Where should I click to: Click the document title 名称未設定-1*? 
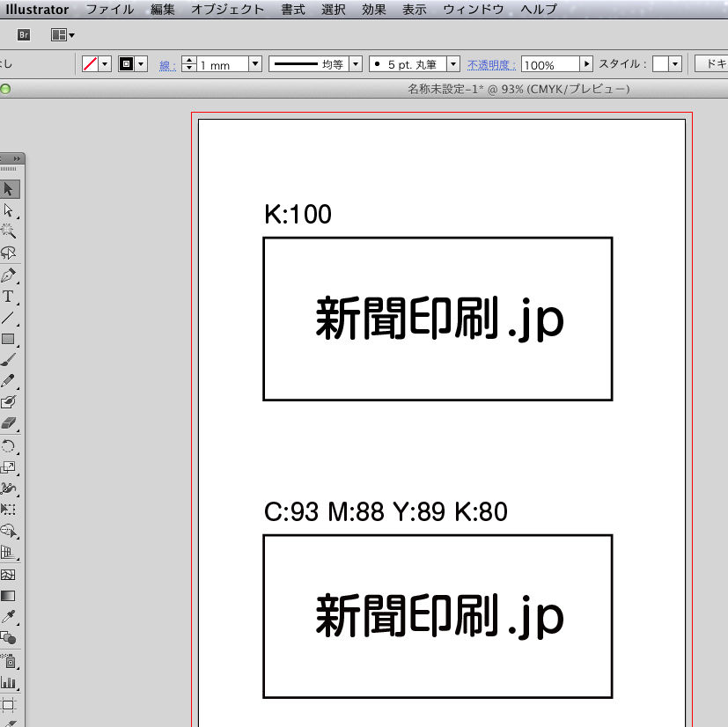[445, 89]
